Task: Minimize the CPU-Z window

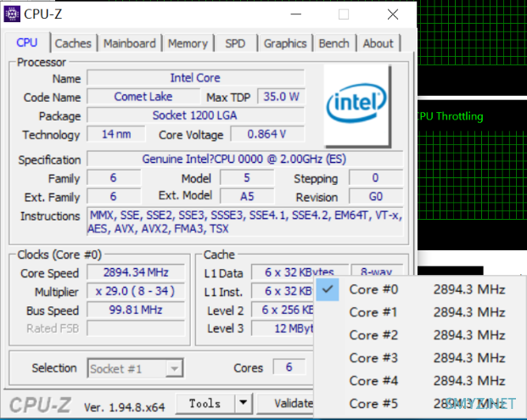Action: (x=296, y=14)
